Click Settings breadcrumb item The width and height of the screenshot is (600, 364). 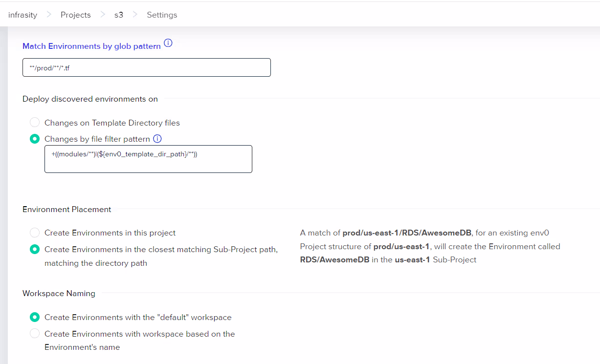pyautogui.click(x=162, y=15)
